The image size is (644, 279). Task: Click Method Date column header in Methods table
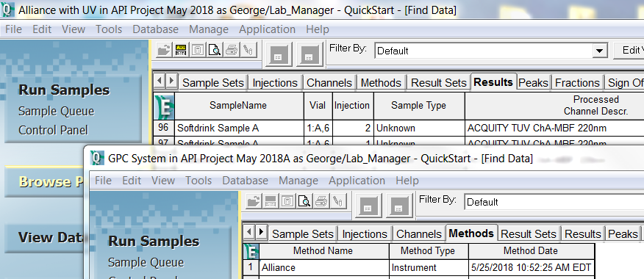point(531,250)
